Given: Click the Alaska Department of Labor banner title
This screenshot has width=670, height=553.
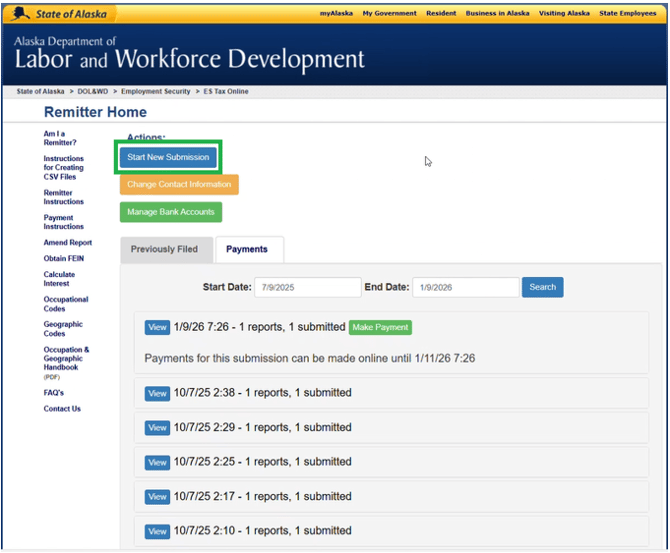Looking at the screenshot, I should click(189, 53).
